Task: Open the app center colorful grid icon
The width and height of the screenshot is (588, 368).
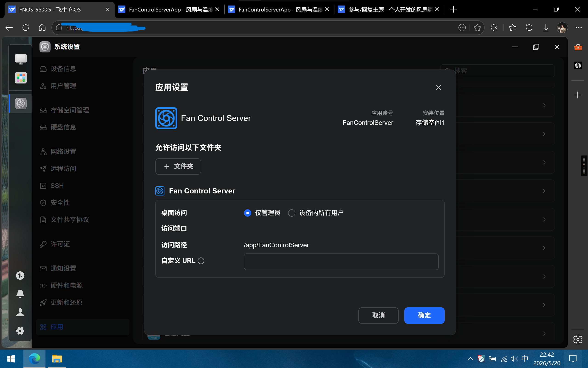Action: tap(21, 78)
